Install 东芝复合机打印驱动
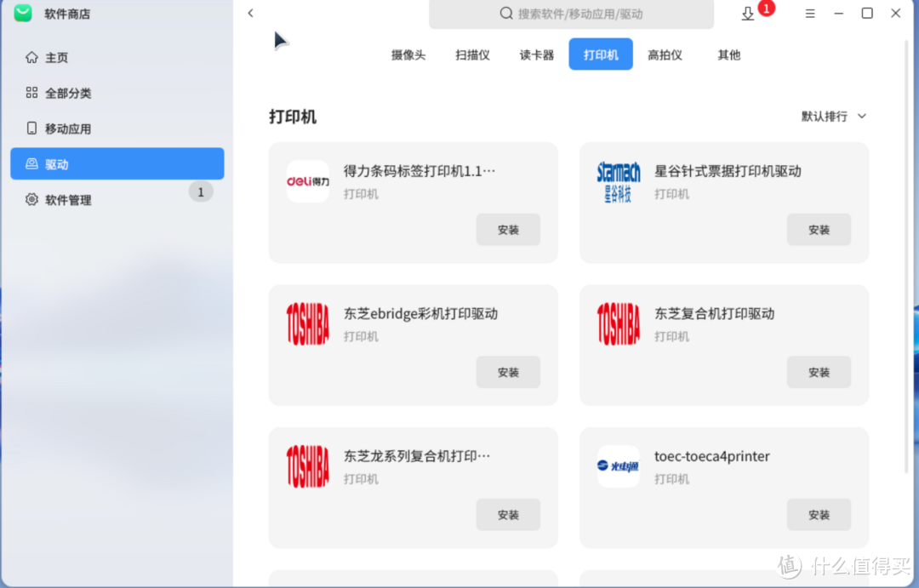The height and width of the screenshot is (588, 919). point(819,372)
